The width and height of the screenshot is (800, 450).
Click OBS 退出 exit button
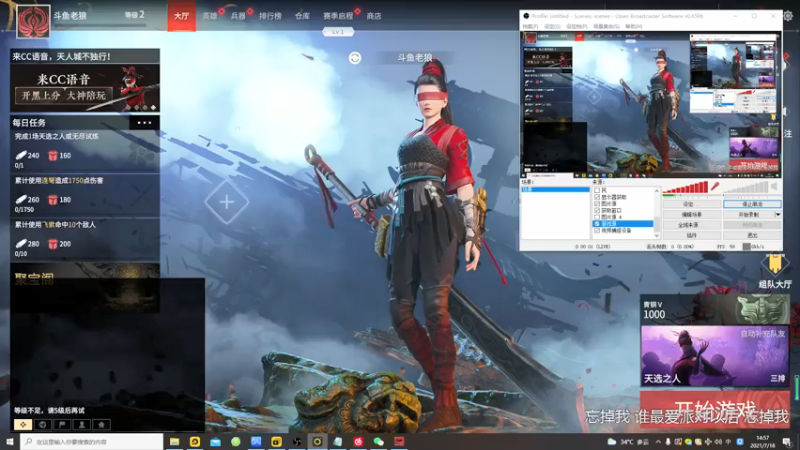[752, 235]
